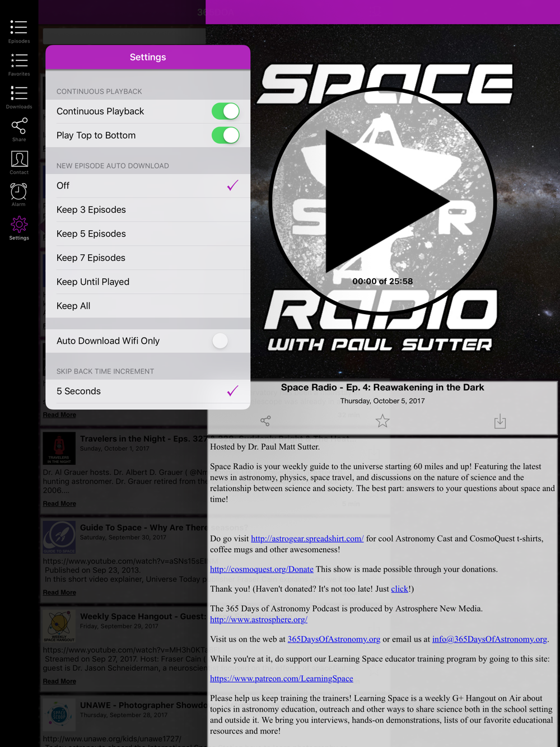Choose 5 Seconds skip back increment

(148, 391)
